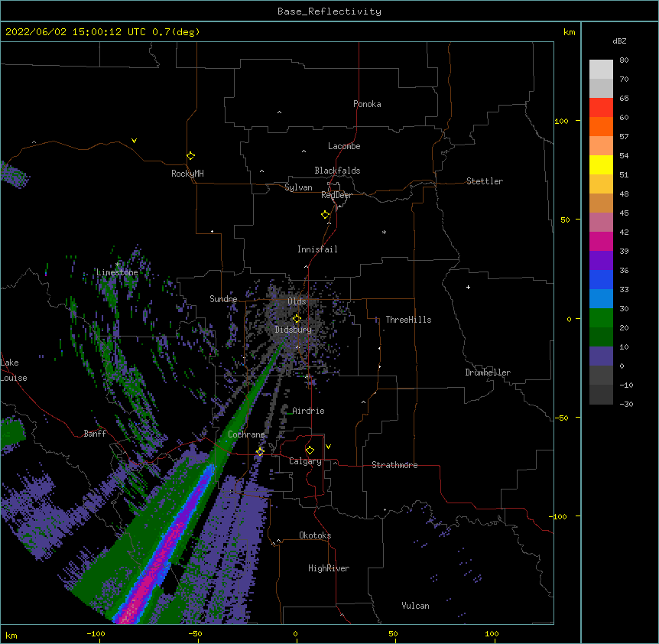Click the white asterisk marker east of Innisfail
This screenshot has width=659, height=644.
point(384,232)
